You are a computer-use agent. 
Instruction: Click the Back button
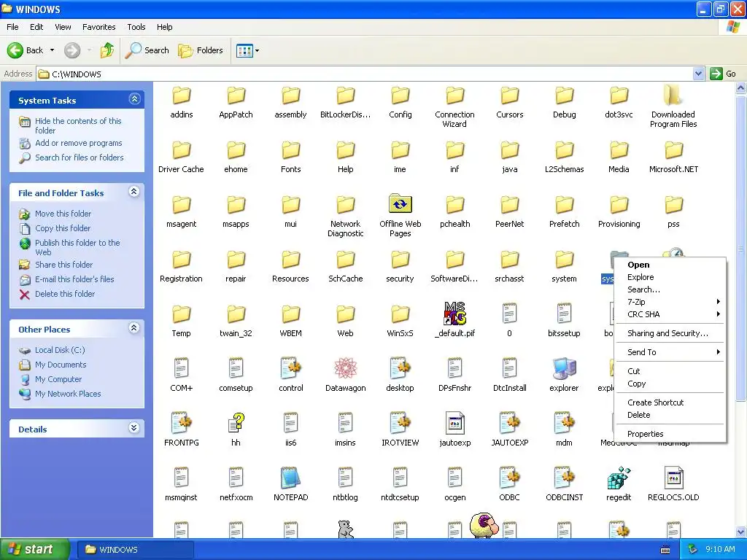(26, 50)
